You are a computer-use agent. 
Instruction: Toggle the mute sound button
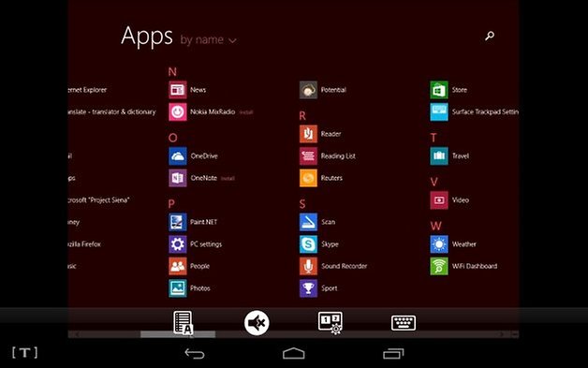pos(257,323)
